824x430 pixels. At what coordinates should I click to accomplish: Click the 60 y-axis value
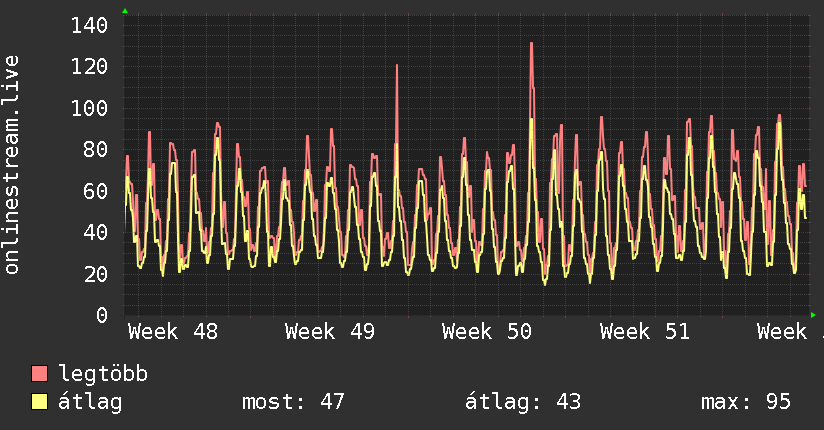pos(96,191)
